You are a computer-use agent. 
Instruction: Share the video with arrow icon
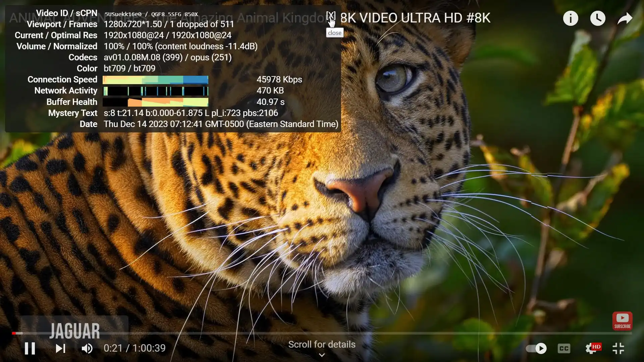[x=625, y=18]
